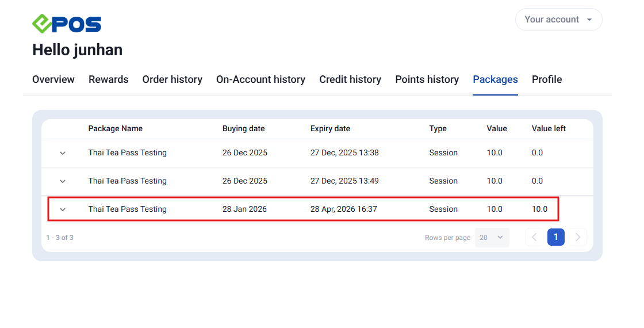Open the Rows per page dropdown

click(x=492, y=238)
